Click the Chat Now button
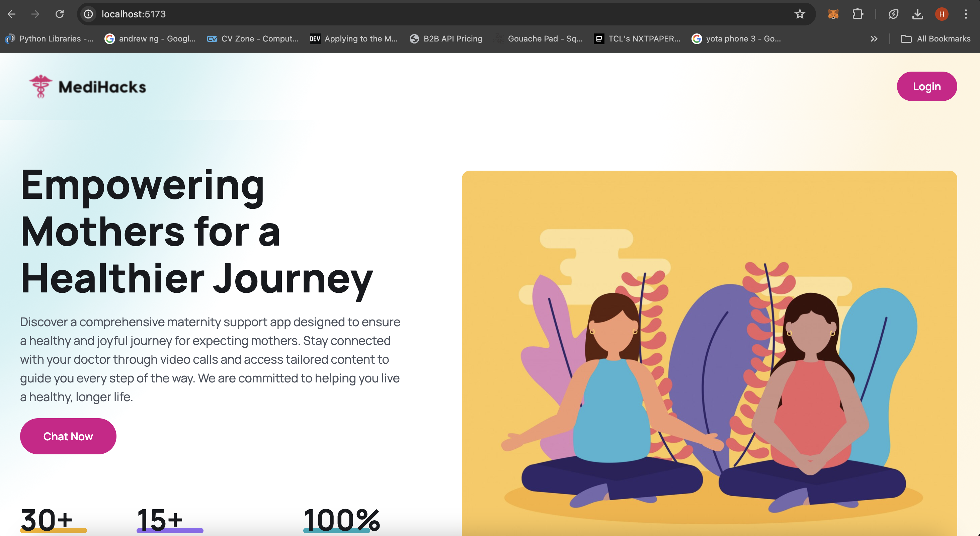 click(x=68, y=436)
